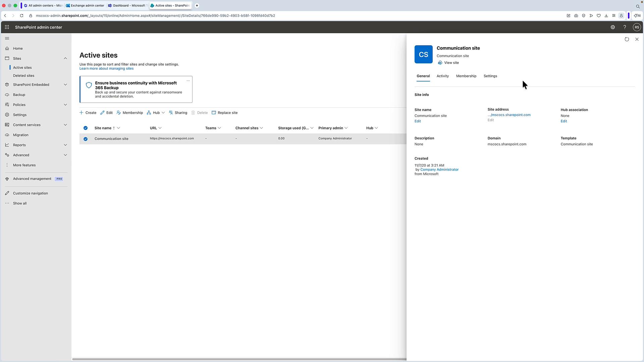644x362 pixels.
Task: Open Learn more about managing sites link
Action: tap(106, 69)
